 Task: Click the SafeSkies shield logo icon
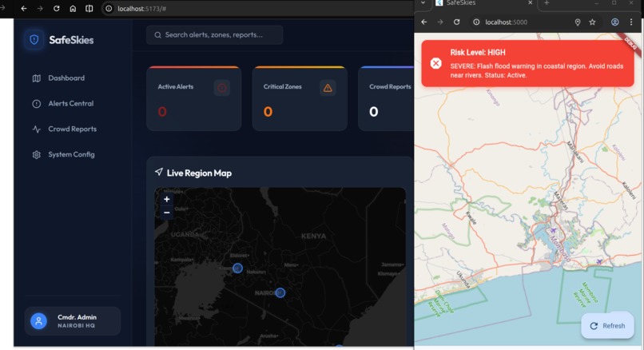pyautogui.click(x=34, y=40)
